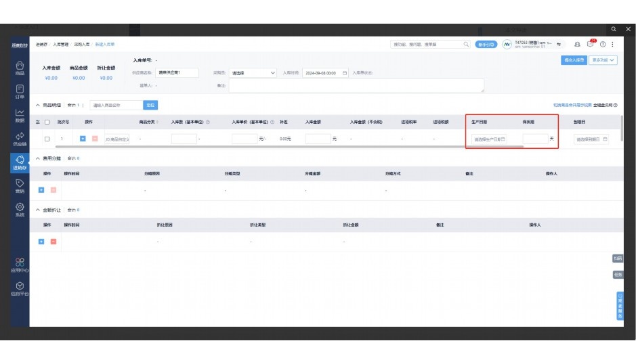636x364 pixels.
Task: Open 应用中心 in the sidebar
Action: coord(20,265)
